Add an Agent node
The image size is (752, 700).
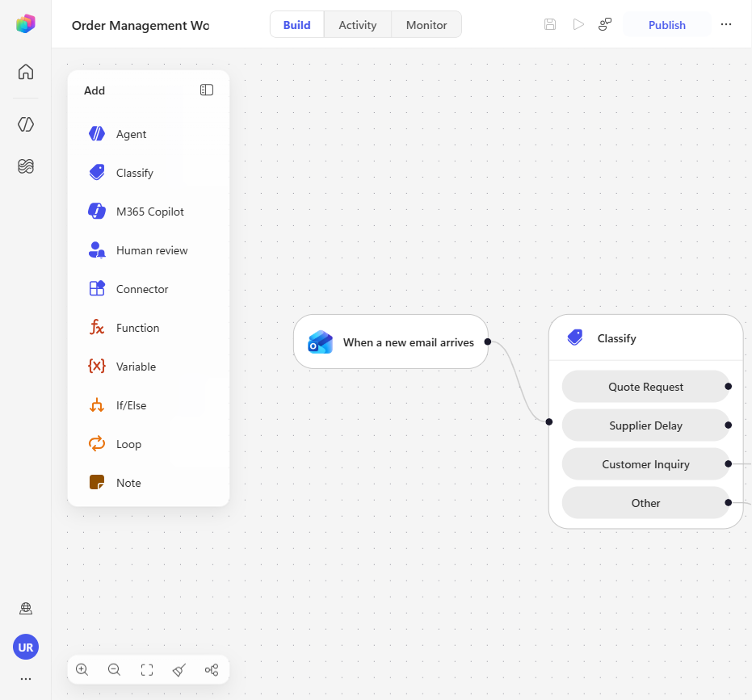coord(149,134)
